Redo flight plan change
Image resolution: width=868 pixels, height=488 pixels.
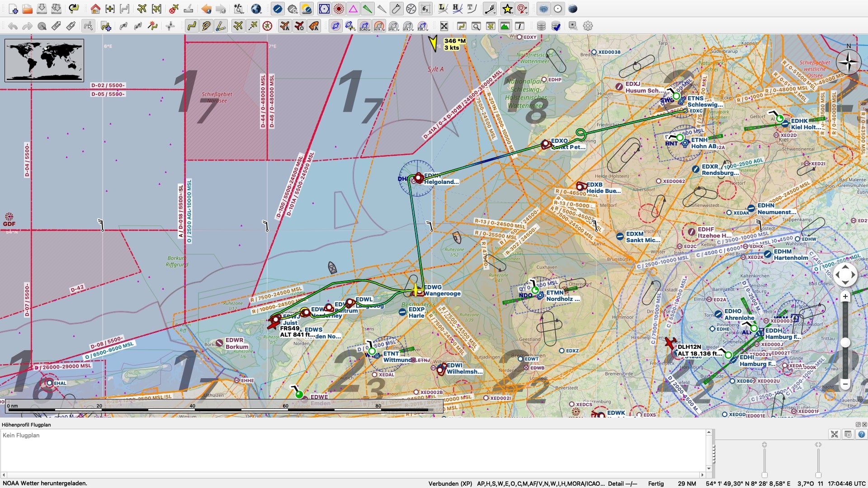pos(27,26)
